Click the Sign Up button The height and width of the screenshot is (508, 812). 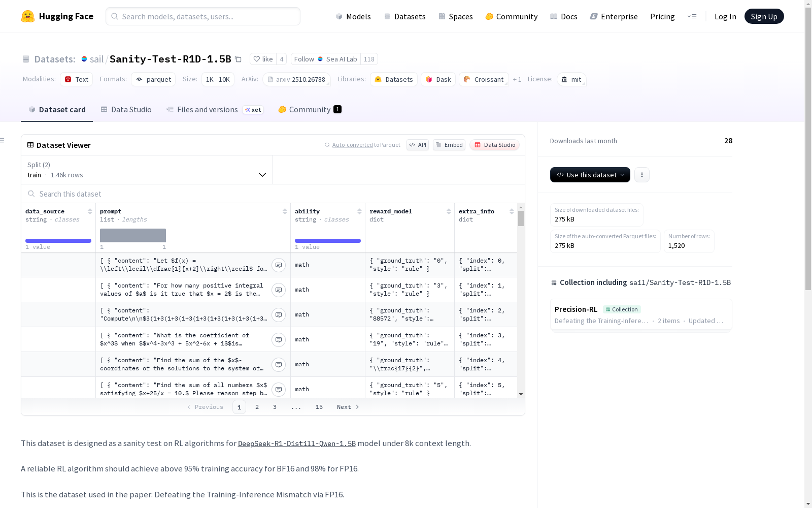click(x=764, y=16)
